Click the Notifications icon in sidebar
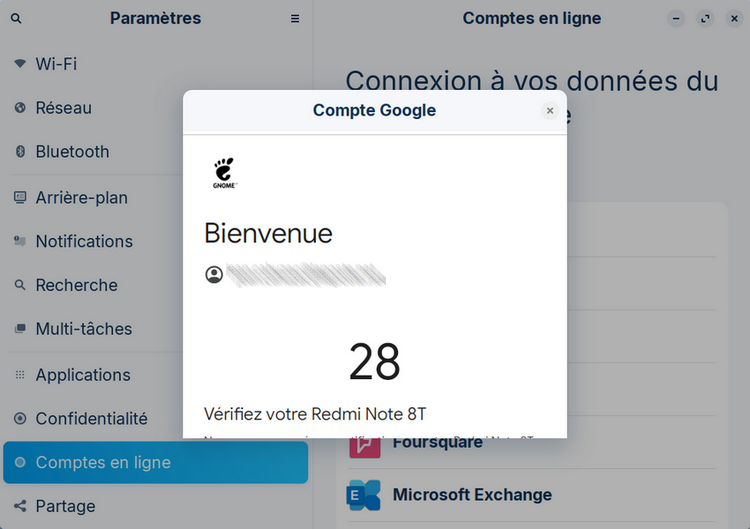The height and width of the screenshot is (529, 750). 20,241
